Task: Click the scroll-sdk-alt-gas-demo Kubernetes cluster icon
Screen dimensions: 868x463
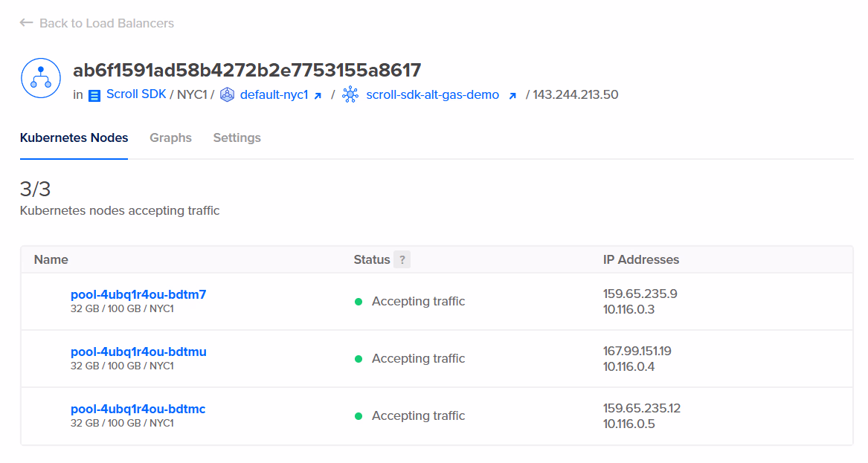Action: click(350, 95)
